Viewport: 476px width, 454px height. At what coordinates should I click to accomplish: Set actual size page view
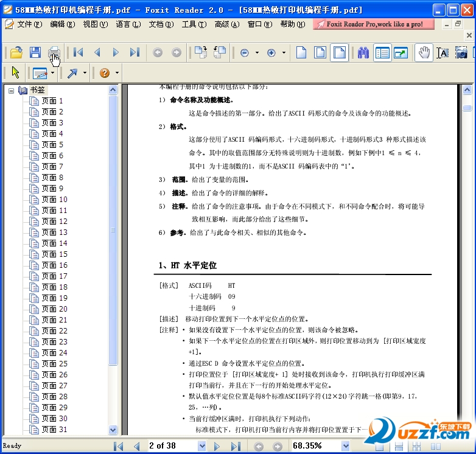point(301,52)
